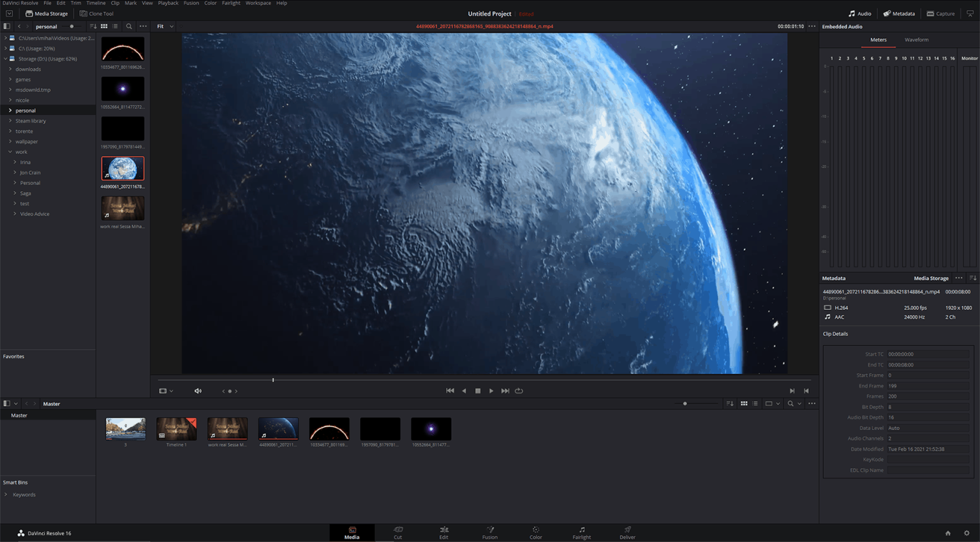This screenshot has width=980, height=542.
Task: Mute the viewer audio
Action: [x=198, y=391]
